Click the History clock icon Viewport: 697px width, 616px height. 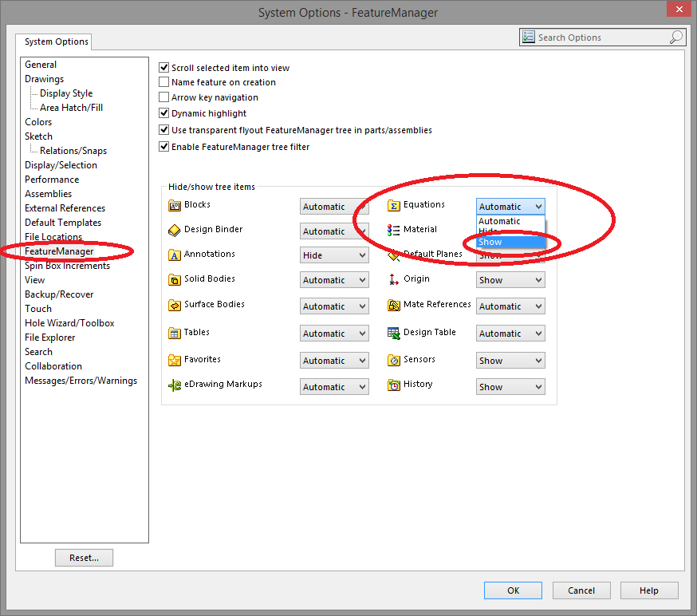point(393,385)
